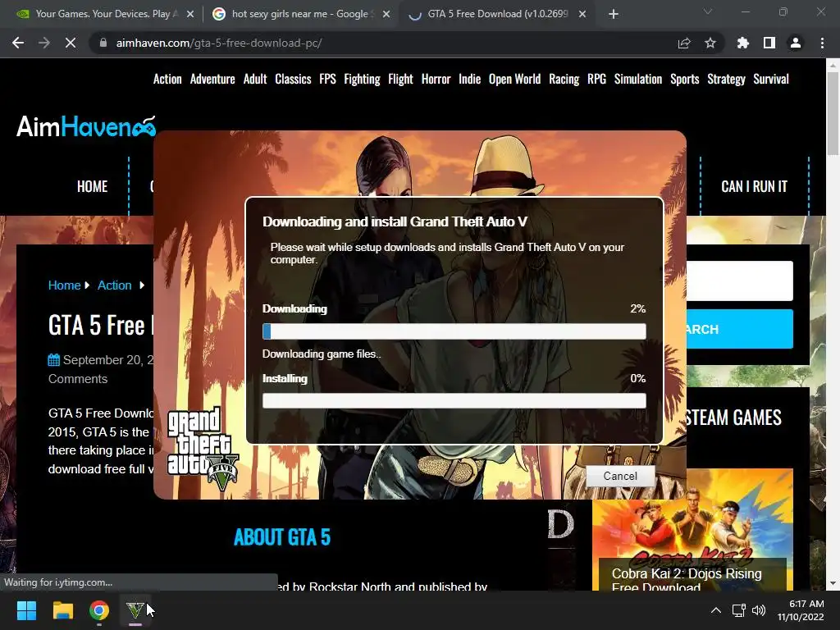The image size is (840, 630).
Task: Close the 'hot sexy girls near me' Google tab
Action: [386, 15]
